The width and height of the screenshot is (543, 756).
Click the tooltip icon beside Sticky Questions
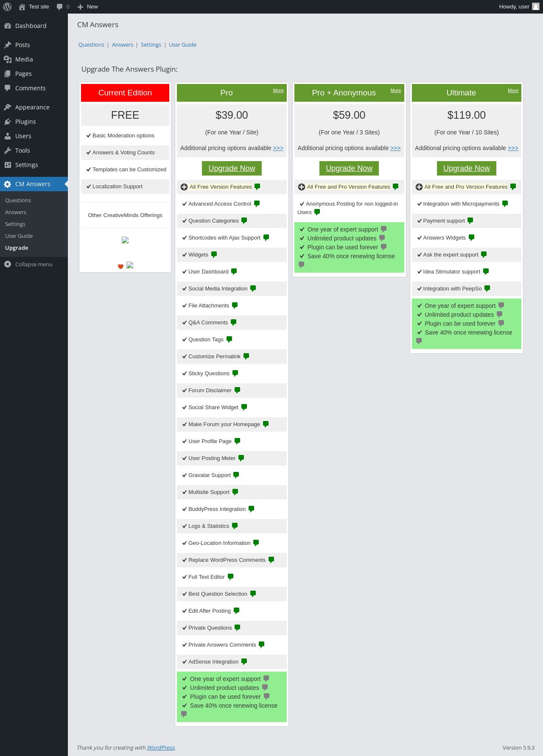(x=235, y=374)
